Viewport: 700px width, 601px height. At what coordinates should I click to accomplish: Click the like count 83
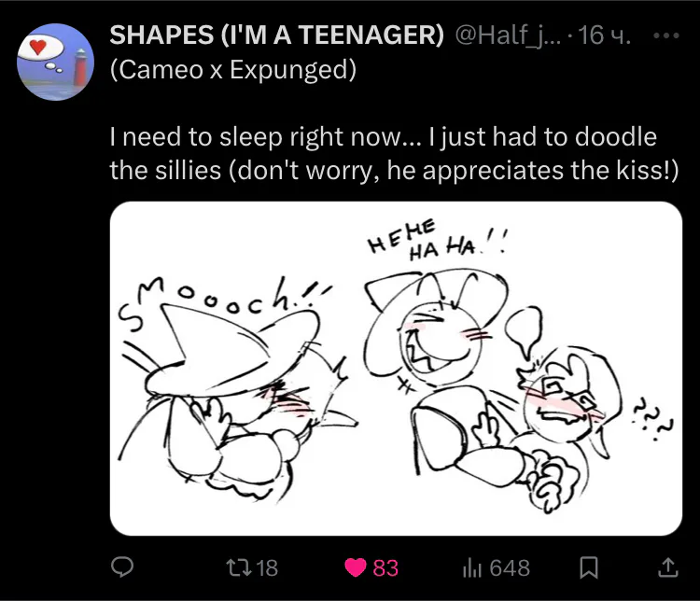click(x=385, y=568)
